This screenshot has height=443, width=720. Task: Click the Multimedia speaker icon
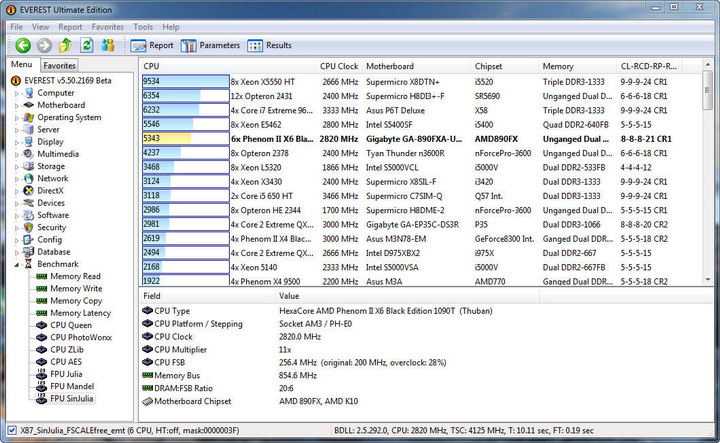[x=29, y=154]
